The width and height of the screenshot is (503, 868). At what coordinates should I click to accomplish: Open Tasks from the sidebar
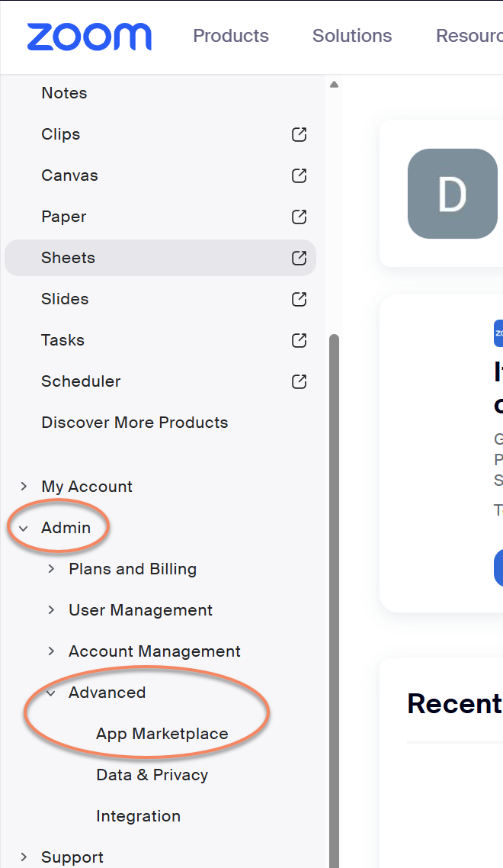pos(62,340)
